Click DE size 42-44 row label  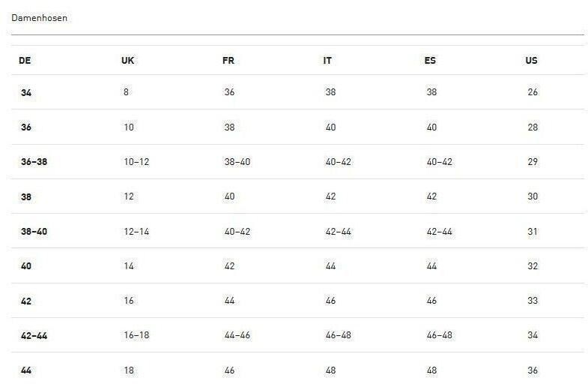pos(34,336)
